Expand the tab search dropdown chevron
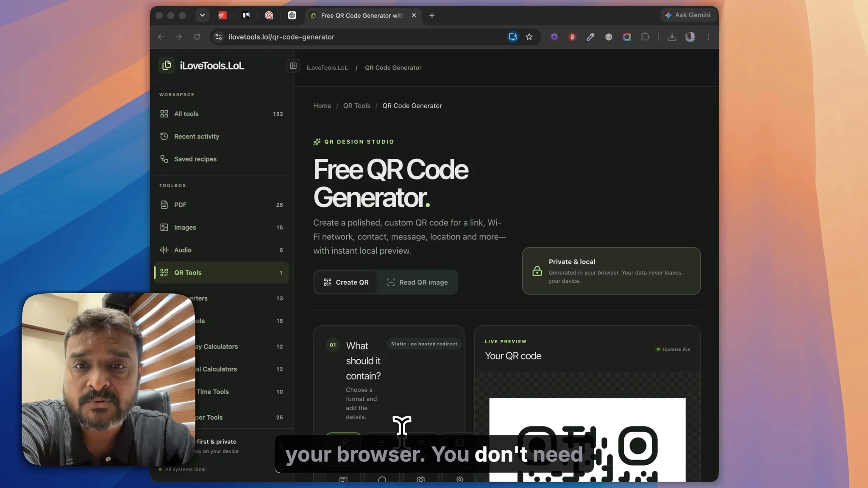 pyautogui.click(x=203, y=15)
